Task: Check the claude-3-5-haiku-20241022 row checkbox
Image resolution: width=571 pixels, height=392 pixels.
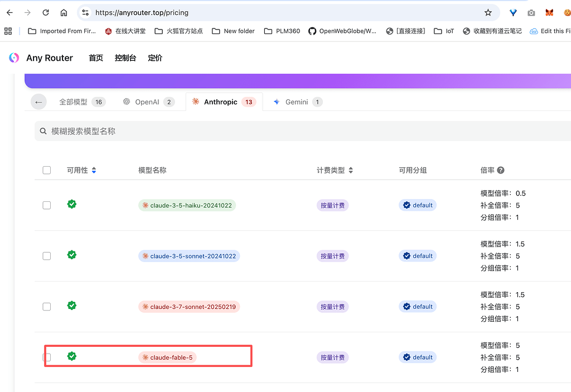Action: (x=47, y=205)
